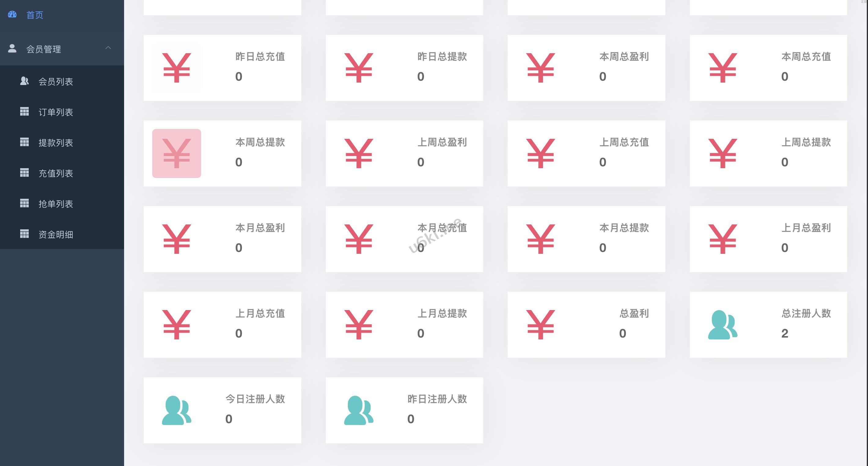Click the dashboard icon beside 首页

(12, 14)
